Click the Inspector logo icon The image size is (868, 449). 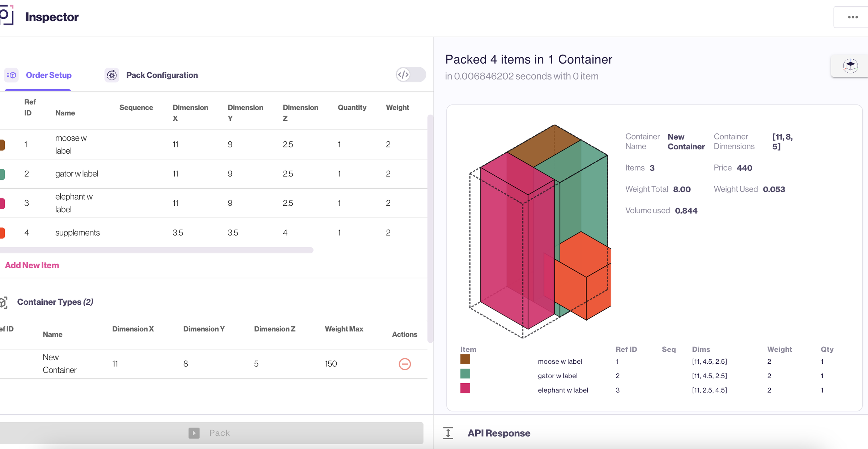(x=7, y=15)
